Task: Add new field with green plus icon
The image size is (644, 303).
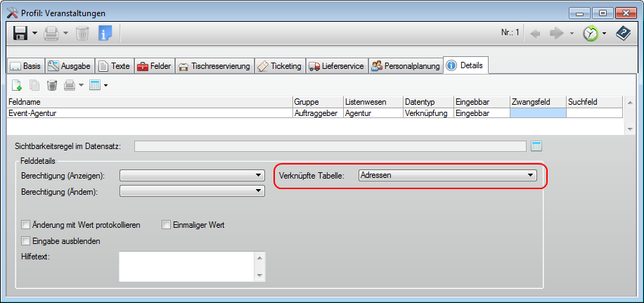Action: 16,85
